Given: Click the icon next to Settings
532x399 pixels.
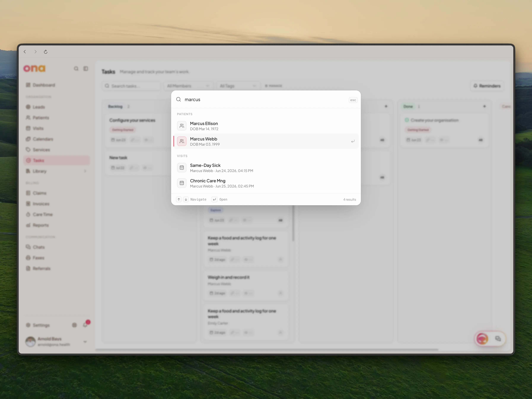Looking at the screenshot, I should (x=74, y=325).
